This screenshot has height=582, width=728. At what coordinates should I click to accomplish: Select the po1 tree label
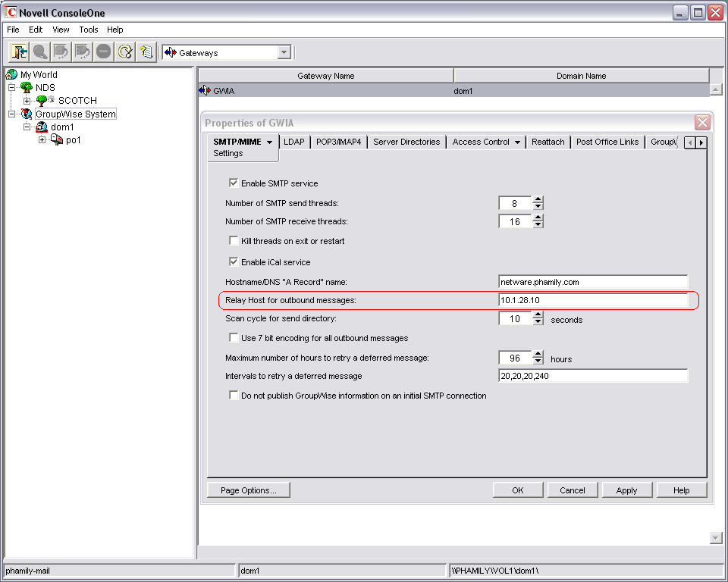pos(74,139)
